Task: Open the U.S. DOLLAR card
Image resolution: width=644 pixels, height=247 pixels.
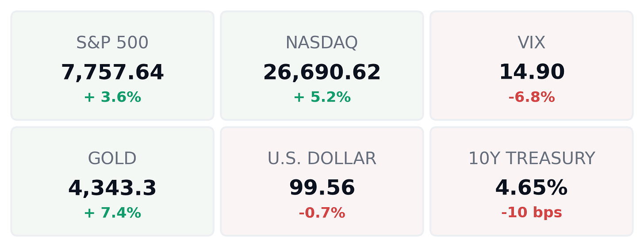Action: 322,181
